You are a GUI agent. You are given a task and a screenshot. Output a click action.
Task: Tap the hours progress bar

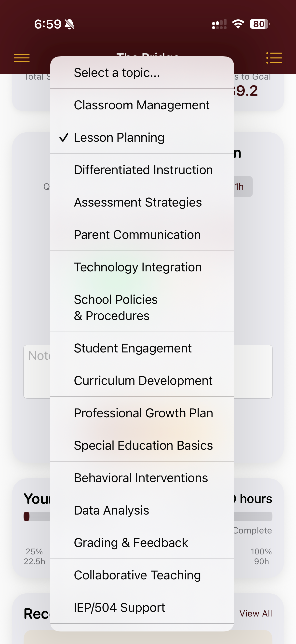click(253, 516)
